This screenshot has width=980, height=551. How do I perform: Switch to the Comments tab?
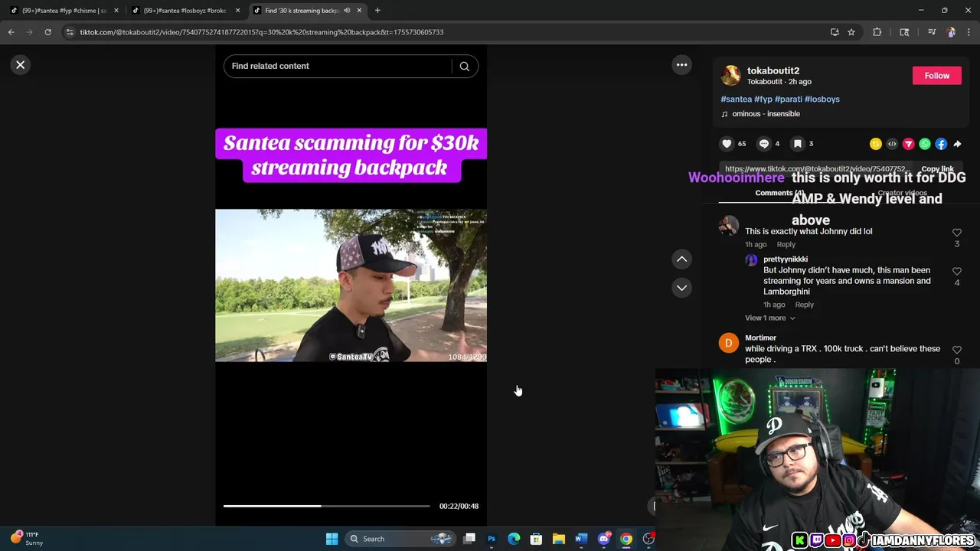pyautogui.click(x=779, y=194)
